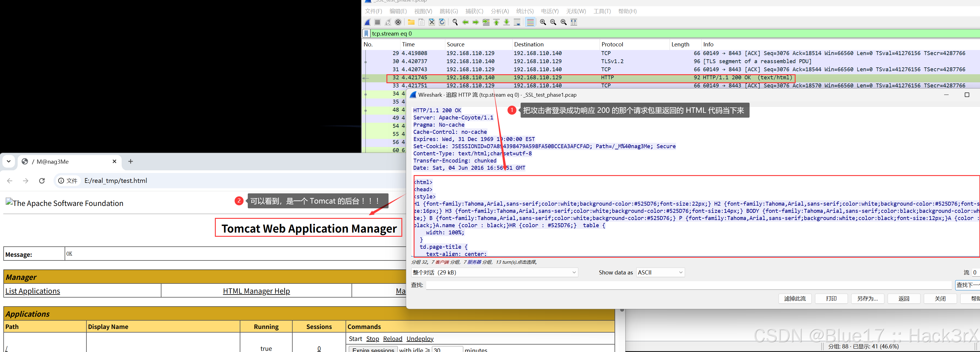Click the open capture file folder icon
The height and width of the screenshot is (352, 980).
(411, 22)
